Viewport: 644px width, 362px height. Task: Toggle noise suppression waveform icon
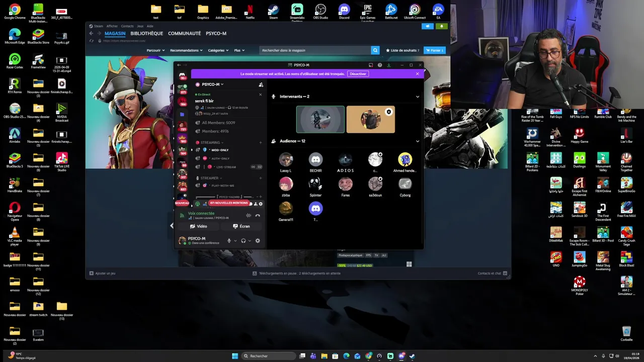(248, 215)
